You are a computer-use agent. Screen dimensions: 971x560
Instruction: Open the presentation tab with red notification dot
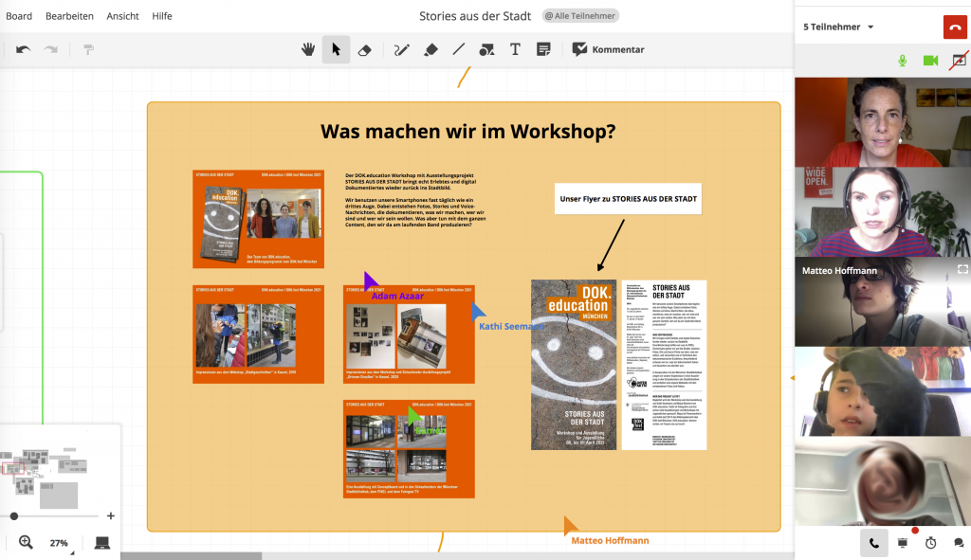(x=903, y=543)
